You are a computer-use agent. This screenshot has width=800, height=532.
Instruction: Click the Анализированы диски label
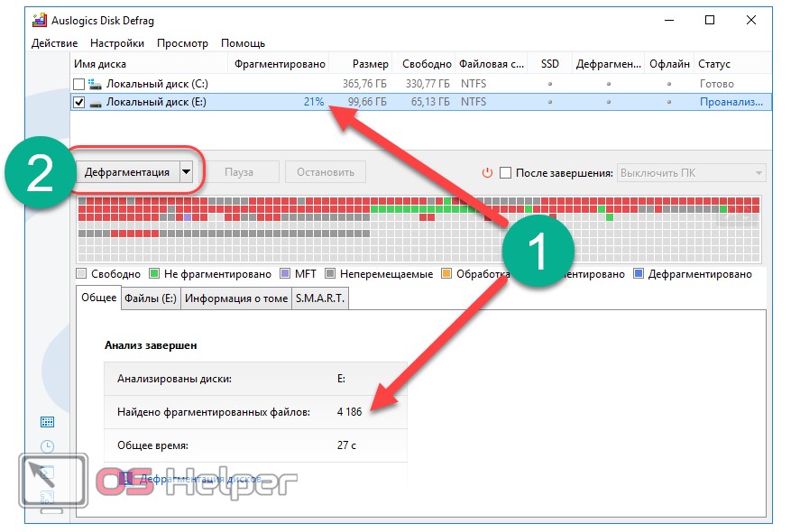[x=174, y=379]
